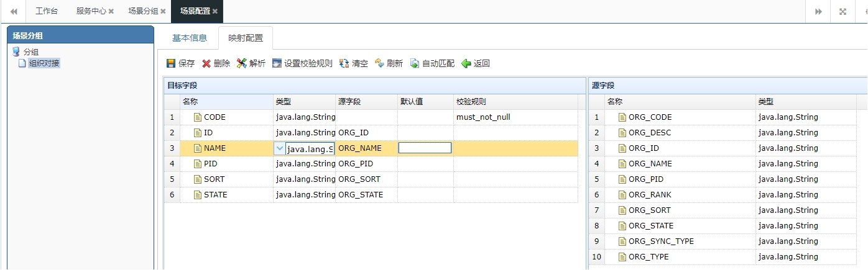Select the ORG_SORT source field icon
Image resolution: width=868 pixels, height=270 pixels.
622,210
